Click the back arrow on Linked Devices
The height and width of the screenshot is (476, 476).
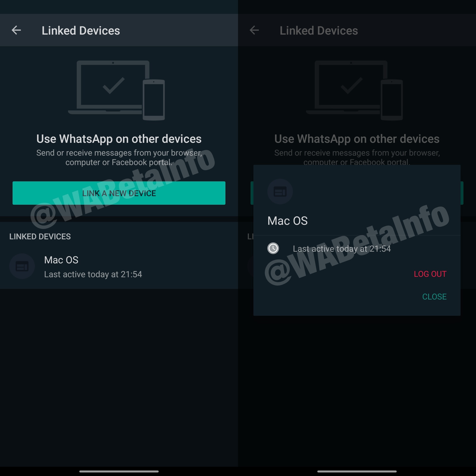(x=16, y=30)
